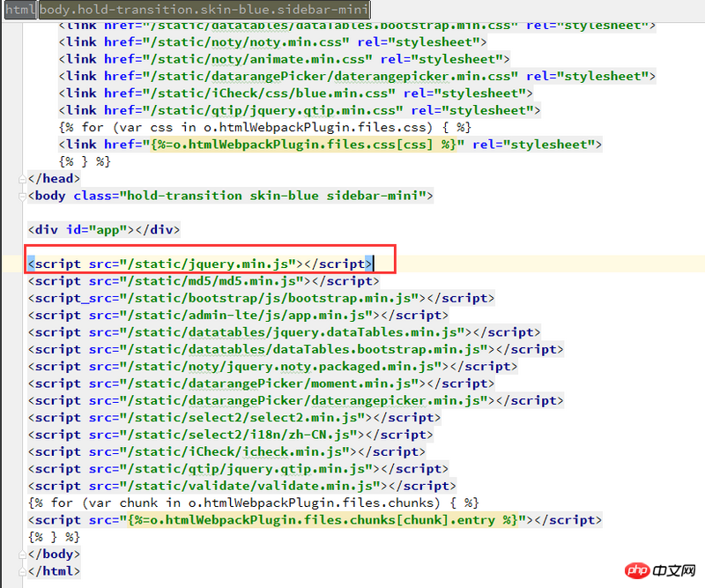Screen dimensions: 705x588
Task: Click the jquery.noty.packaged.min.js script line
Action: coord(273,367)
